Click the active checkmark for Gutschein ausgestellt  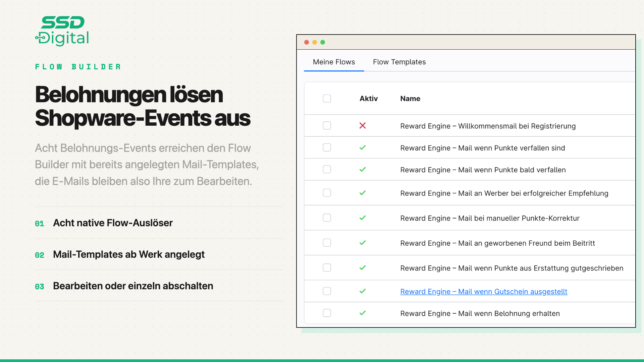[x=363, y=291]
